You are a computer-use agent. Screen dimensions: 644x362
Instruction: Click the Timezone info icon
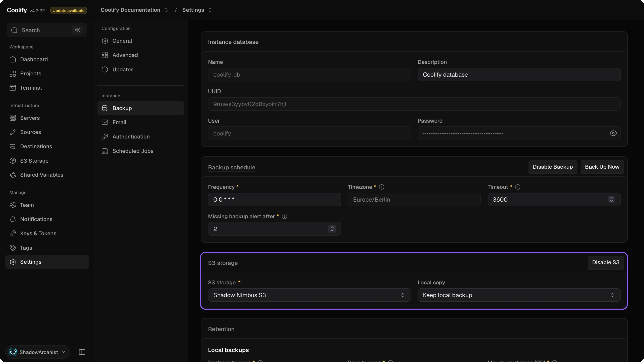point(382,187)
